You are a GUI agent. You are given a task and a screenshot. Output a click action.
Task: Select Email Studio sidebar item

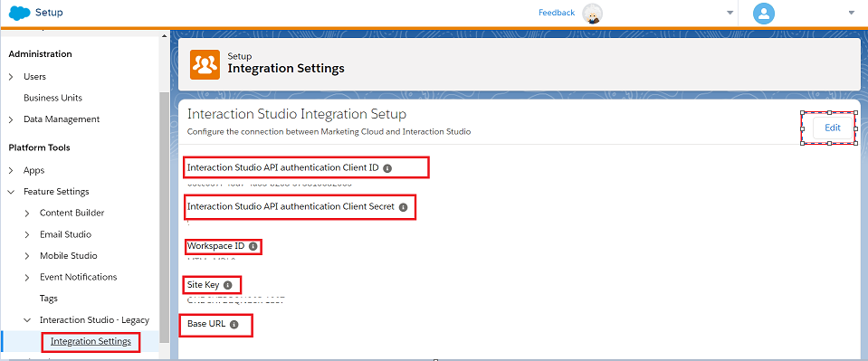click(65, 234)
